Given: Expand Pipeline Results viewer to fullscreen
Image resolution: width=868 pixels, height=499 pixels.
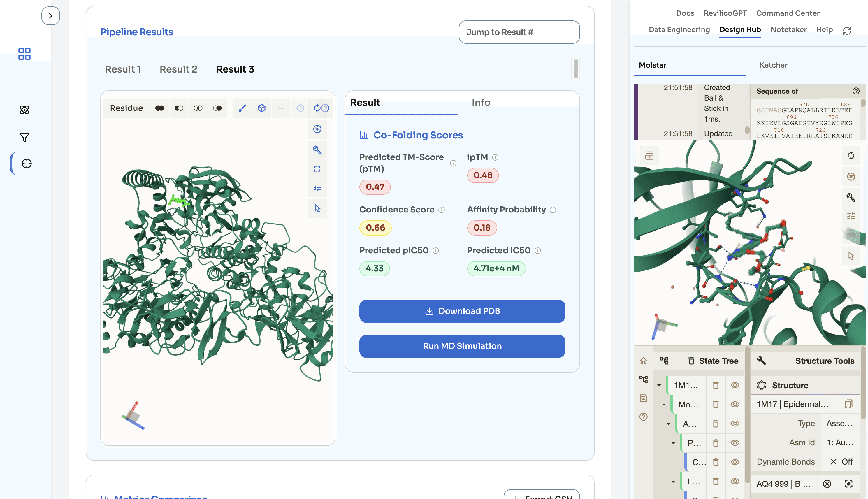Looking at the screenshot, I should [317, 169].
